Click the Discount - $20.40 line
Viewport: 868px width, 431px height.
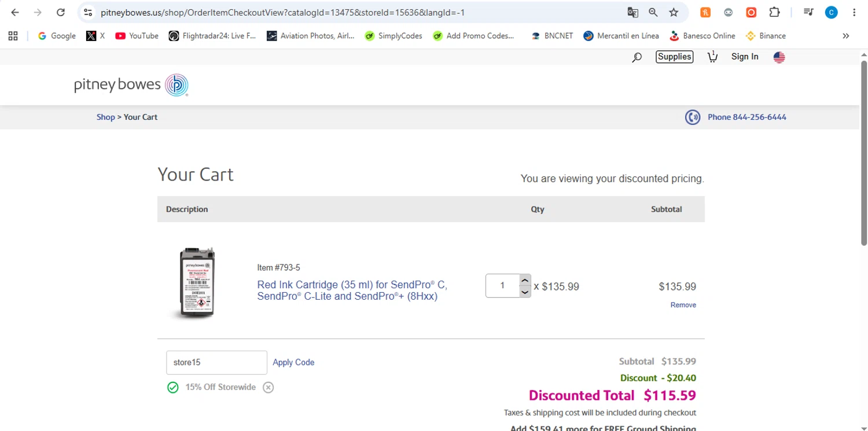click(x=658, y=378)
